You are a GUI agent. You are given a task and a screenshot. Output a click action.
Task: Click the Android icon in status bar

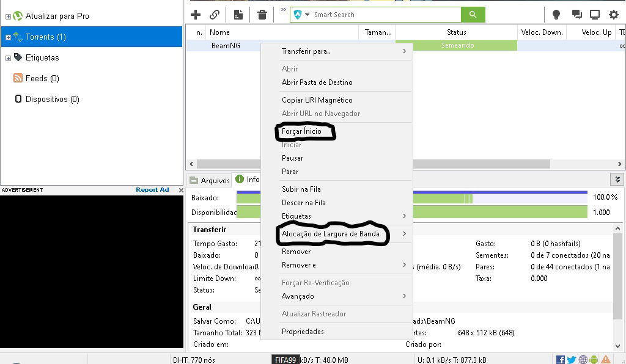[594, 360]
